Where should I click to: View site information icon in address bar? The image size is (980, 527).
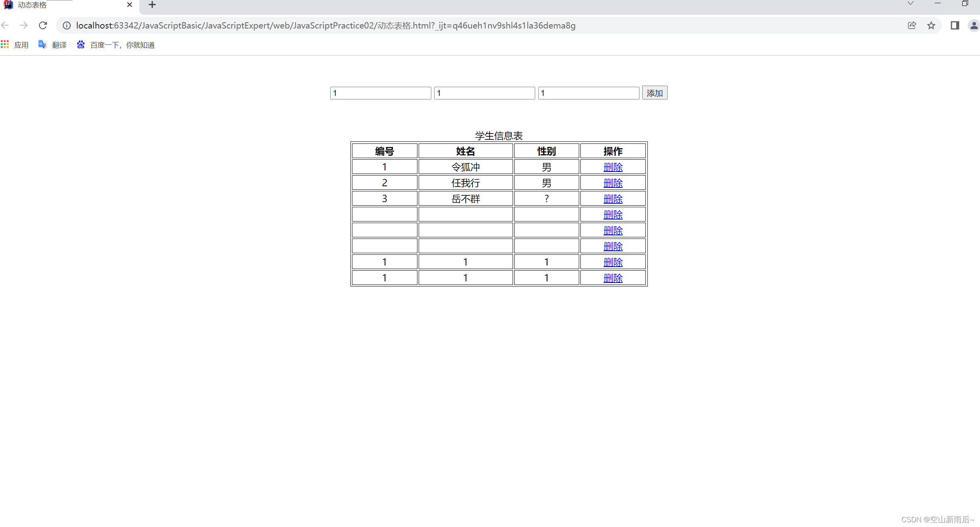click(x=67, y=25)
